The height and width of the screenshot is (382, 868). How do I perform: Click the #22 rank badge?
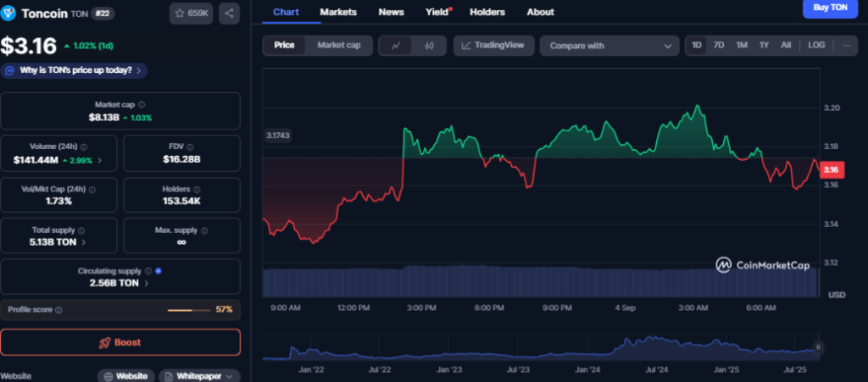pos(103,14)
